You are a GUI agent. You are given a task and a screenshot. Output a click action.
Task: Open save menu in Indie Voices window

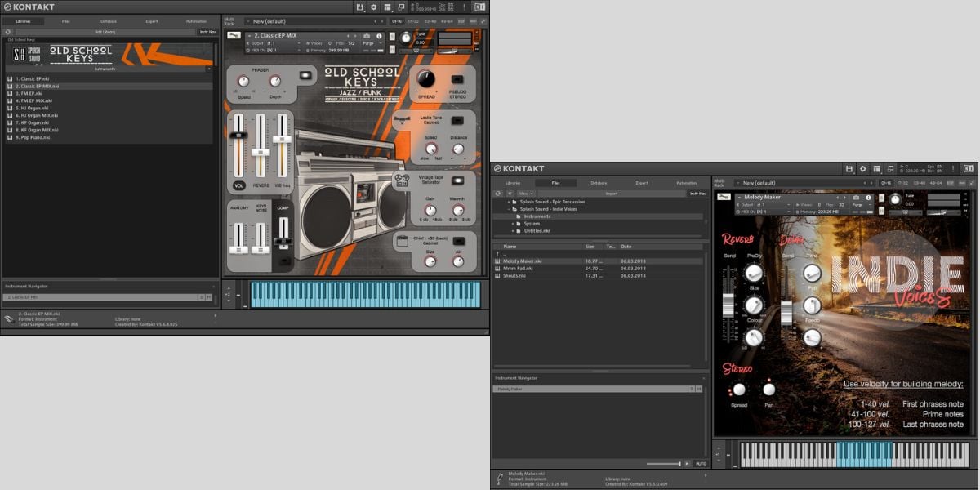point(849,169)
